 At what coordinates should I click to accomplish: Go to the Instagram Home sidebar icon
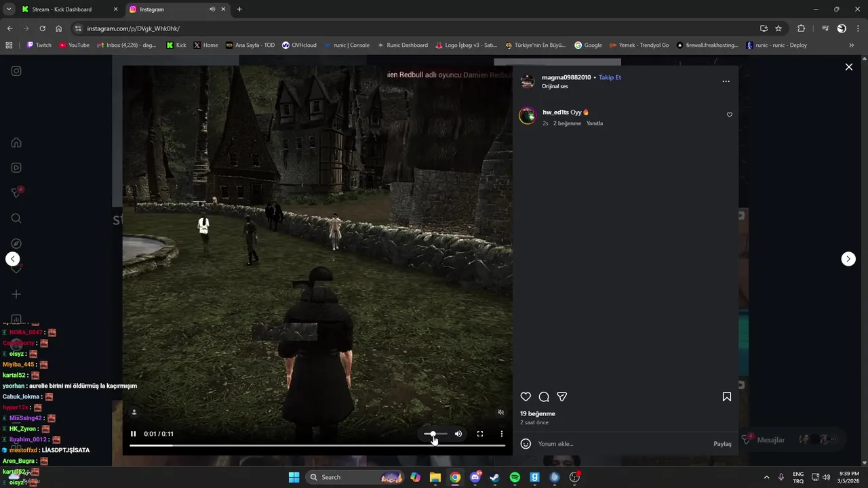point(16,142)
